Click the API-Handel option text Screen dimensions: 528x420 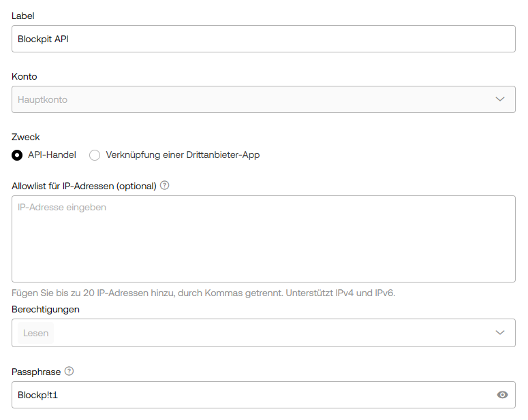pos(52,155)
